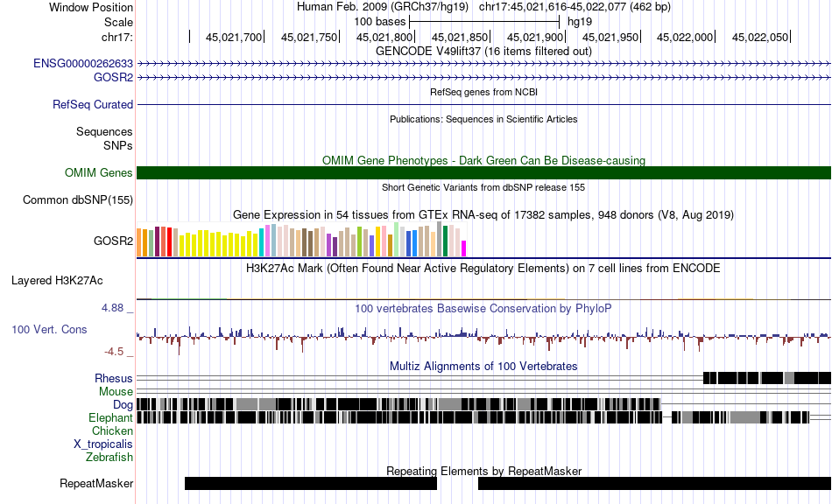Viewport: 832px width, 504px height.
Task: Click the GOSR2 GTEx expression label
Action: pyautogui.click(x=114, y=241)
